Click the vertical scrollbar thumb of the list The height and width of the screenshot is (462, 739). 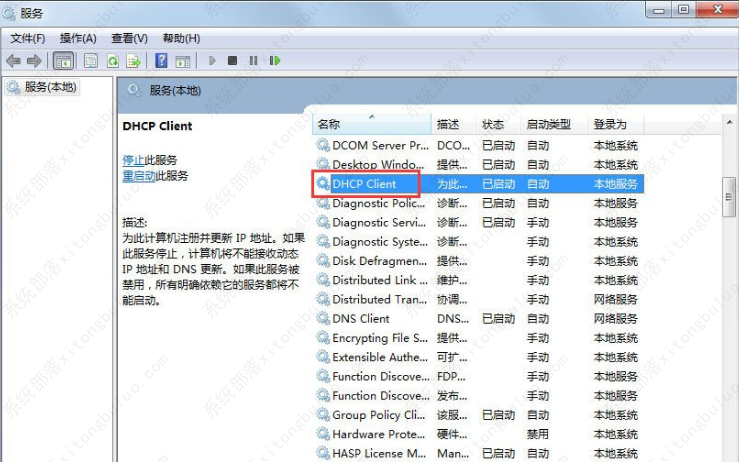click(x=729, y=197)
